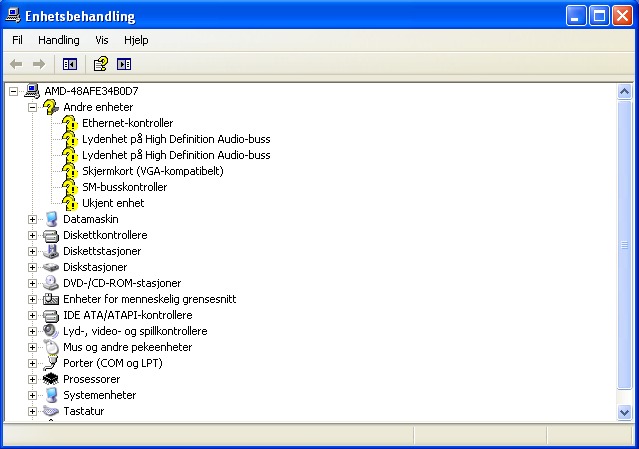
Task: Click the Forward arrow toolbar icon
Action: pyautogui.click(x=39, y=64)
